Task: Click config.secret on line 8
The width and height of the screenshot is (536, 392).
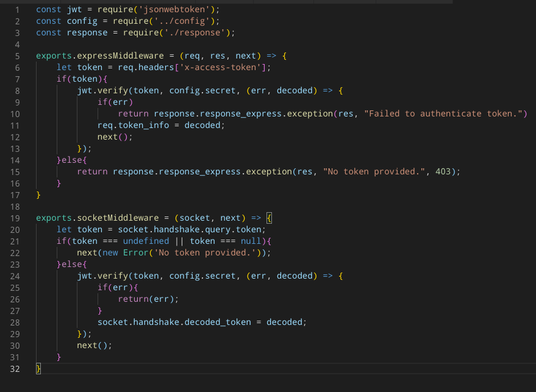Action: point(202,91)
